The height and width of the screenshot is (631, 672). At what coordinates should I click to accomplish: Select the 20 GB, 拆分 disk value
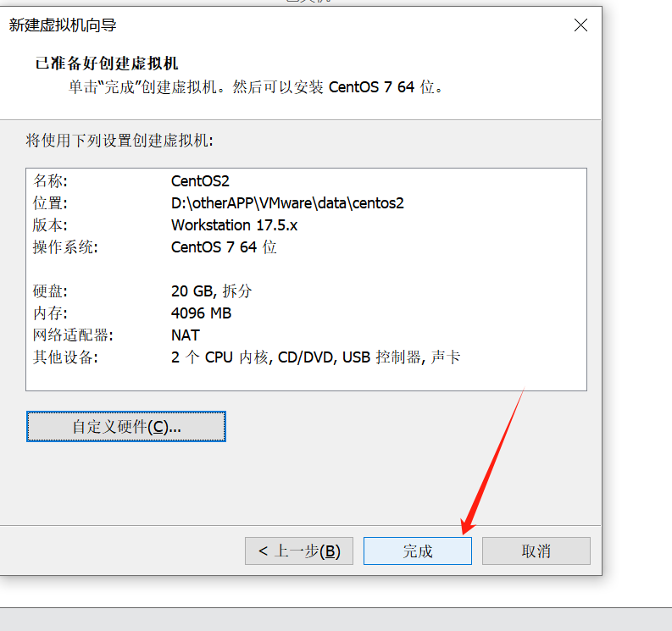(211, 291)
